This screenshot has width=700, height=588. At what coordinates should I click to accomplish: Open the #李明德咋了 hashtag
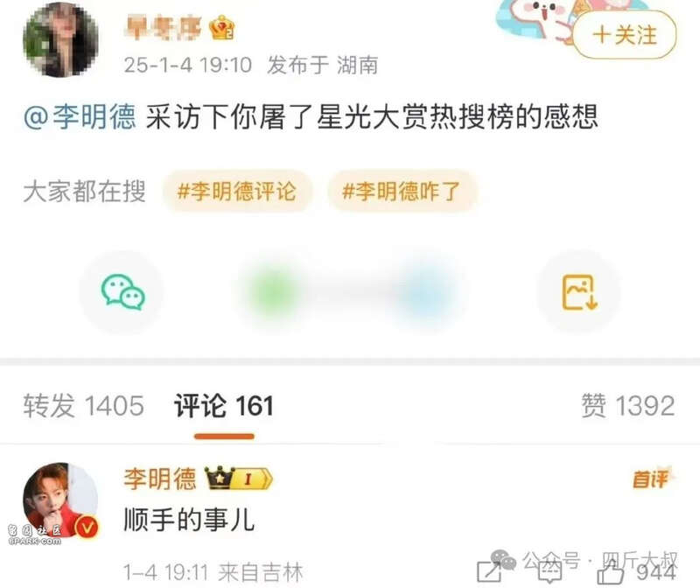click(402, 191)
